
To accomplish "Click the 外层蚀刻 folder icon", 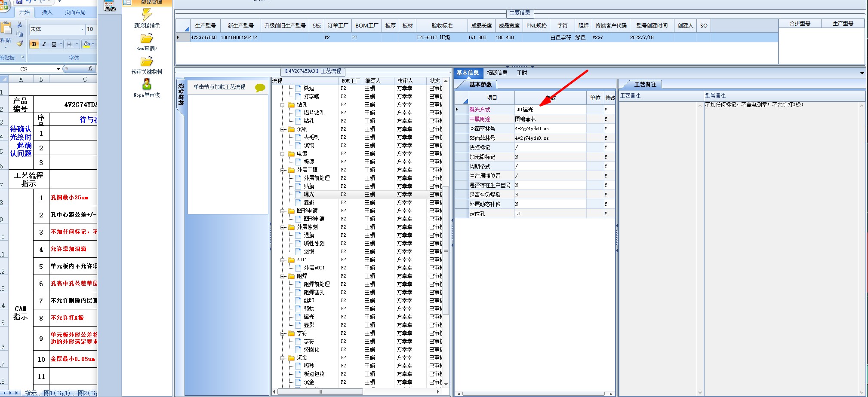I will click(291, 227).
